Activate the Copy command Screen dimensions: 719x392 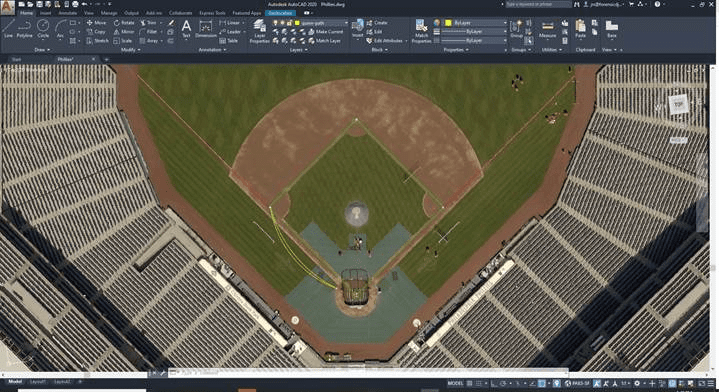(96, 32)
